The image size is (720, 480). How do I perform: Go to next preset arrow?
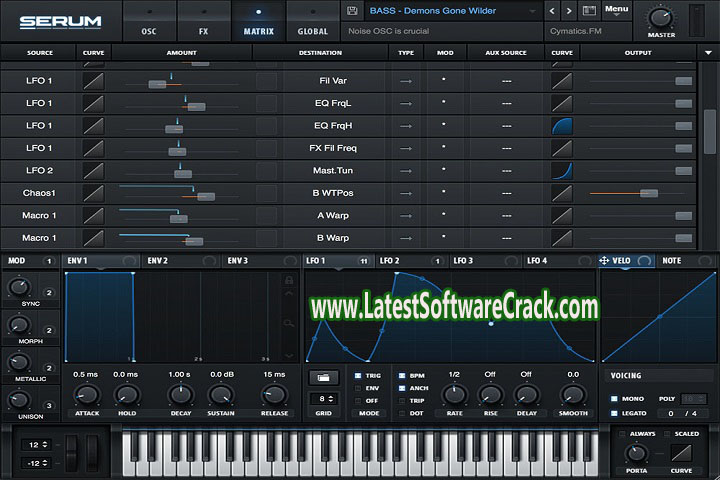(569, 11)
